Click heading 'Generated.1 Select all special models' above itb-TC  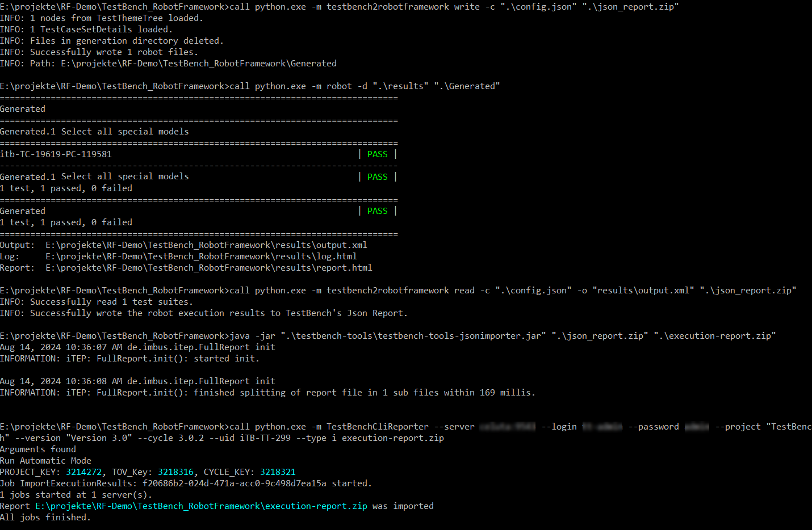(94, 132)
